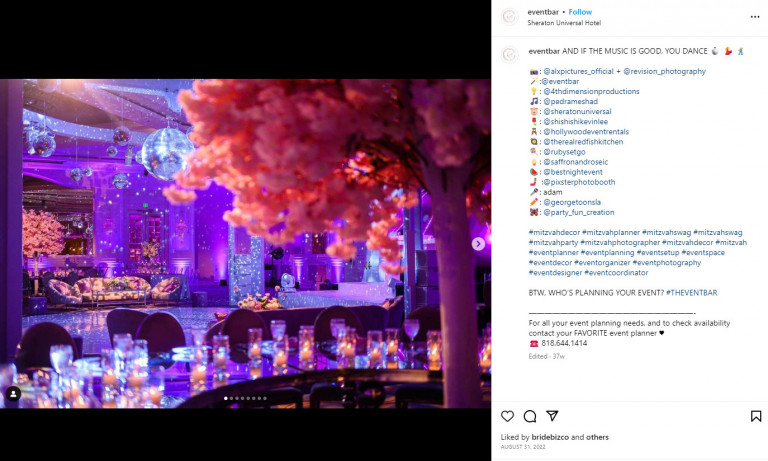Open the three-dot more options menu
The image size is (768, 461).
753,16
